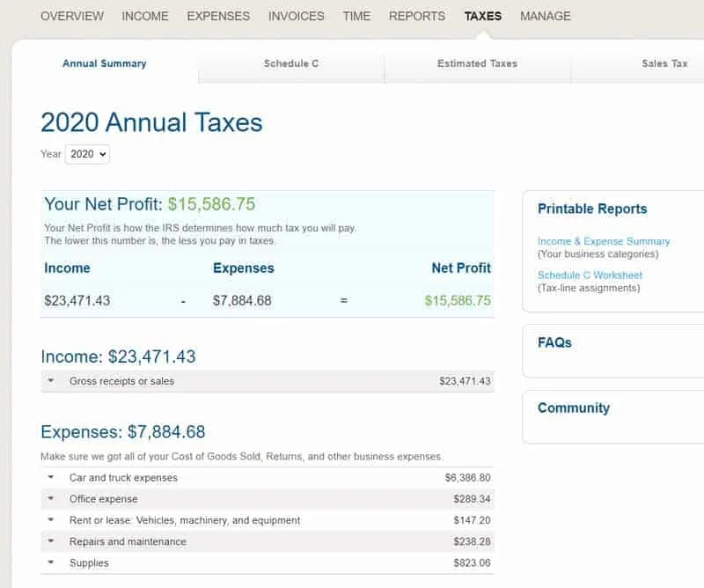Open the Income & Expense Summary report
Screen dimensions: 704x588
604,241
